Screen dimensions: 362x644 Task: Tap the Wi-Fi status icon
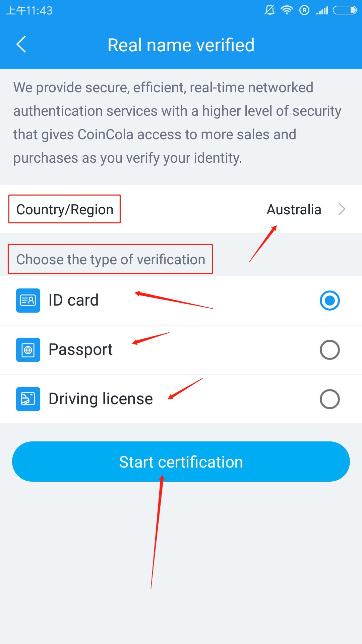coord(287,10)
